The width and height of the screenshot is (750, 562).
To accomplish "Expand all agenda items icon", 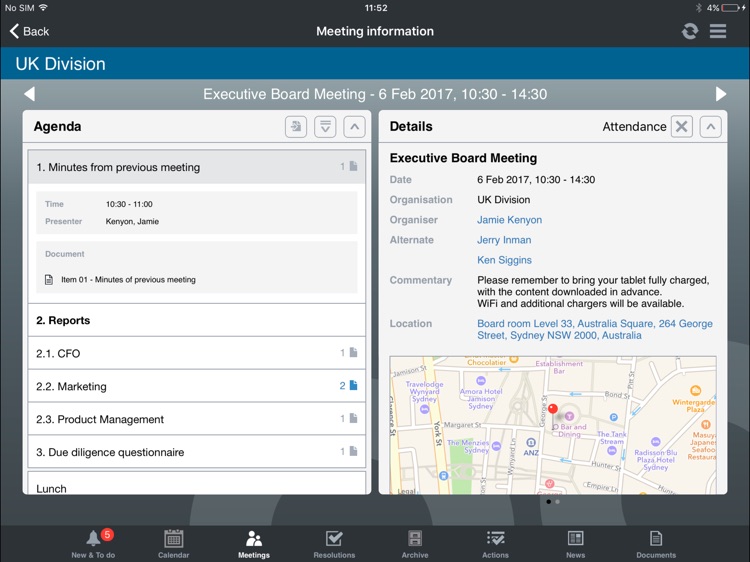I will (325, 127).
